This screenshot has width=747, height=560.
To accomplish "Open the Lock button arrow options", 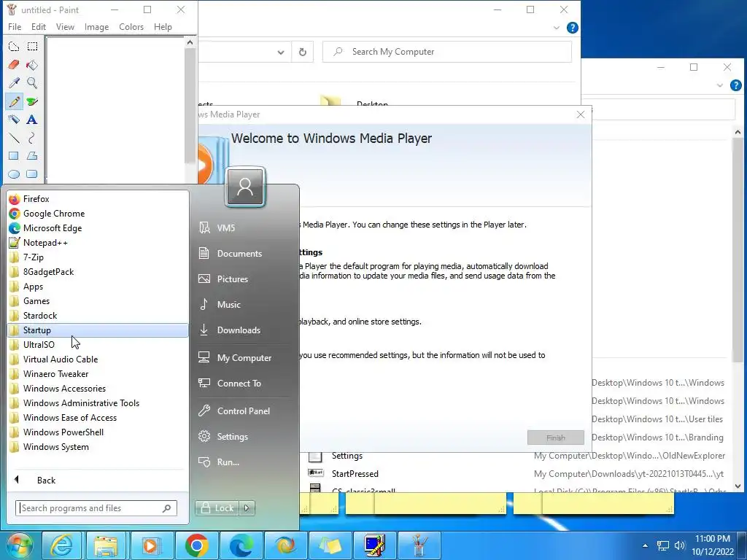I will click(x=247, y=508).
